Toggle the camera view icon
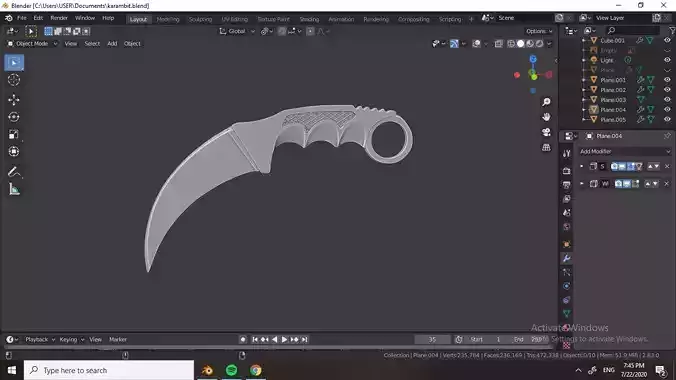Image resolution: width=676 pixels, height=380 pixels. [546, 132]
